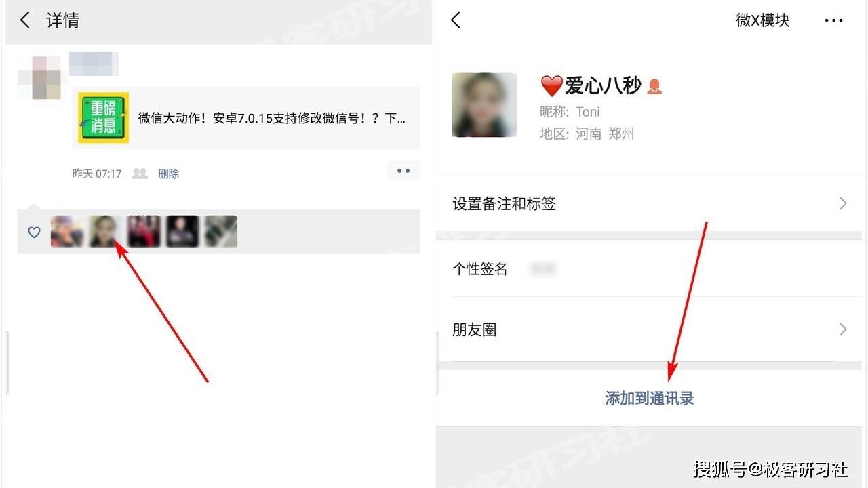Open third liker's avatar in red

tap(144, 231)
